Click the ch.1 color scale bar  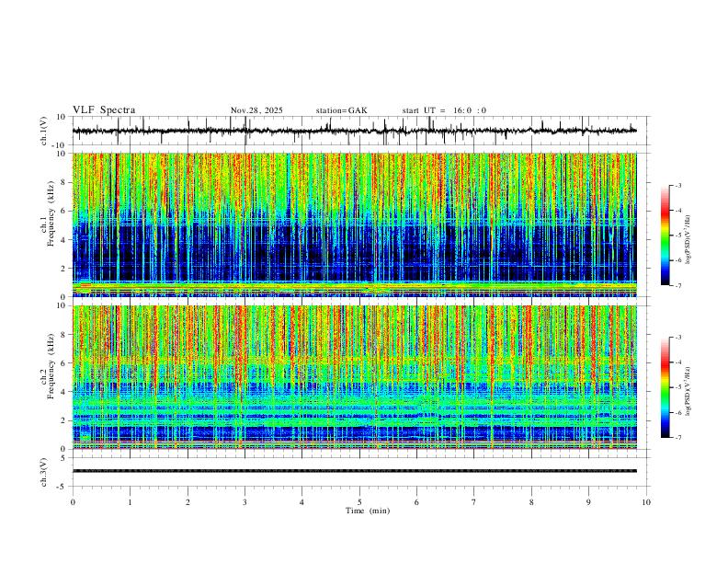point(665,236)
